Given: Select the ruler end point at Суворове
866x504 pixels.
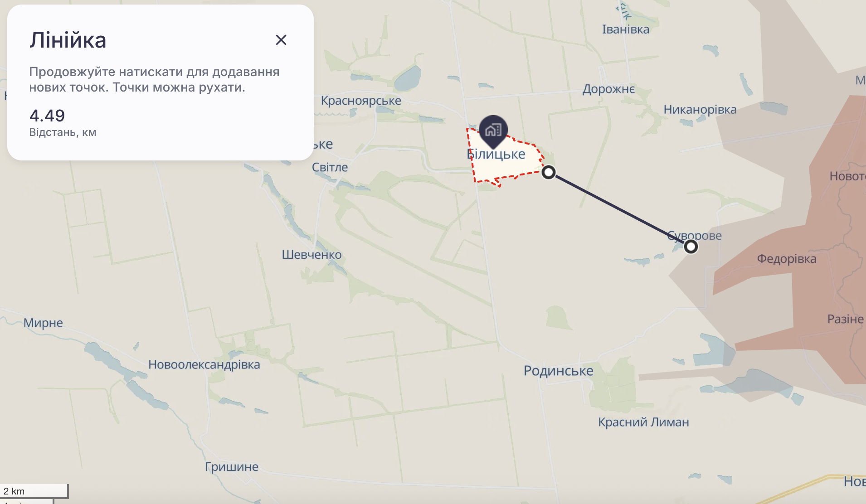Looking at the screenshot, I should [691, 247].
